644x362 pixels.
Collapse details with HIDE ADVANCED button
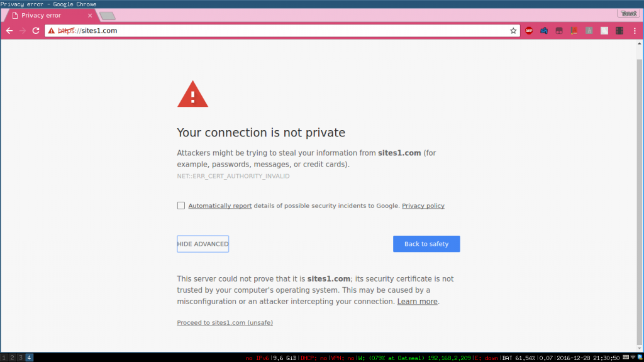coord(203,244)
